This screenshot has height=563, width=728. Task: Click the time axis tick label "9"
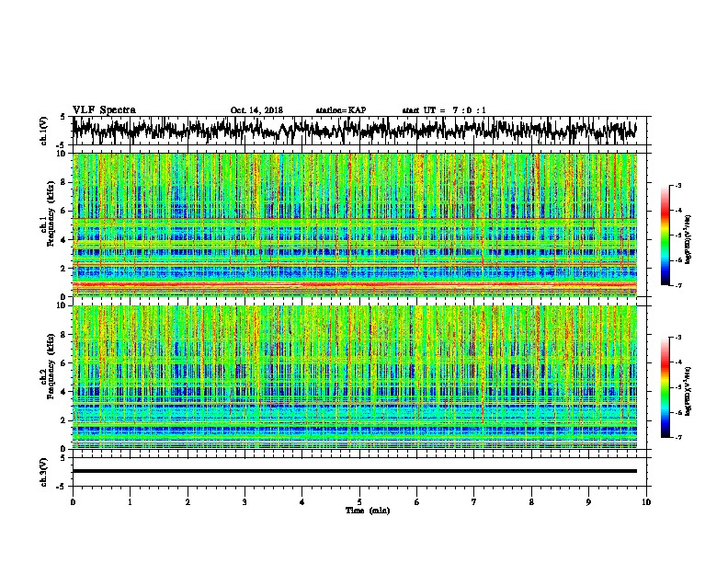coord(588,502)
